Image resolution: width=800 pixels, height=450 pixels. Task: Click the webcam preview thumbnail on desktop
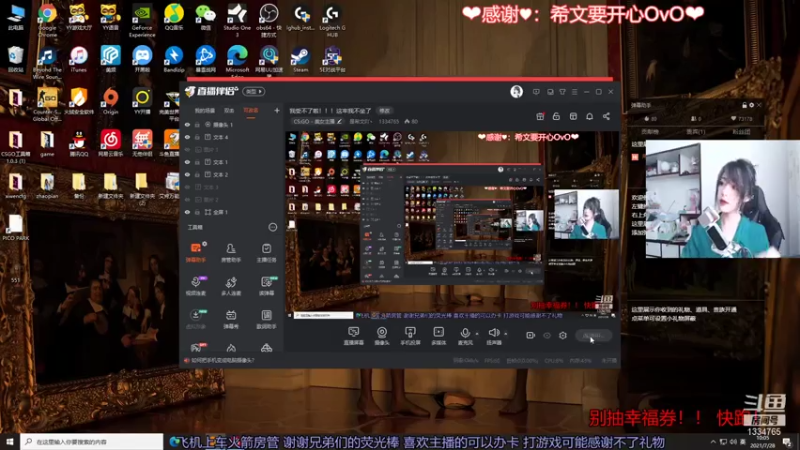point(722,198)
